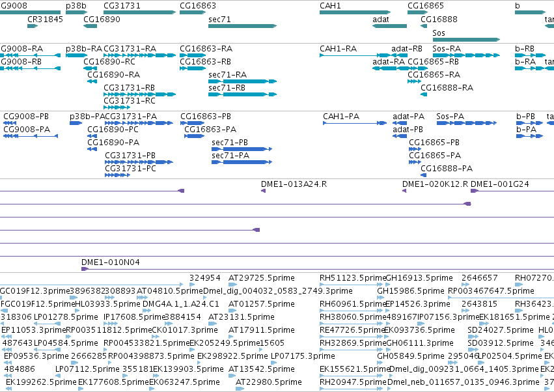Image resolution: width=554 pixels, height=392 pixels.
Task: Click transcript CG16890-RC
Action: 109,61
